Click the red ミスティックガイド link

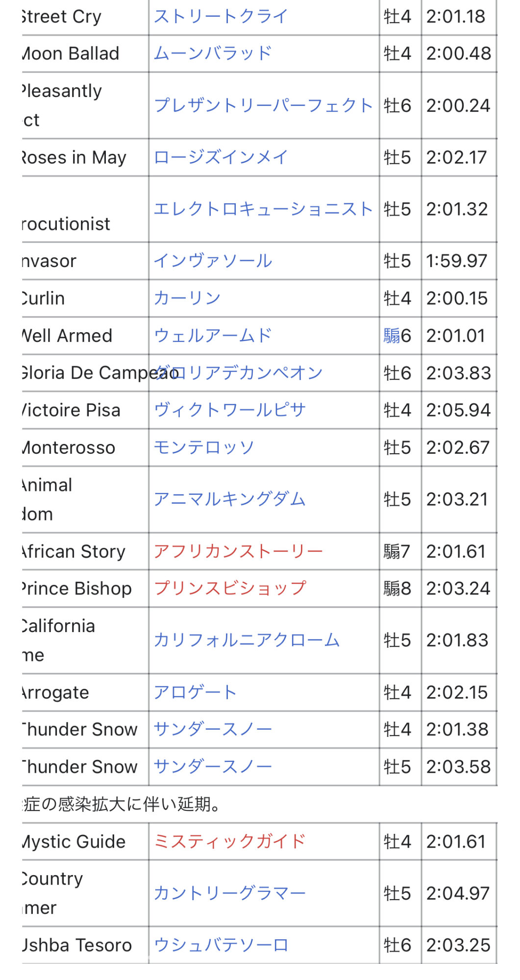pyautogui.click(x=230, y=841)
